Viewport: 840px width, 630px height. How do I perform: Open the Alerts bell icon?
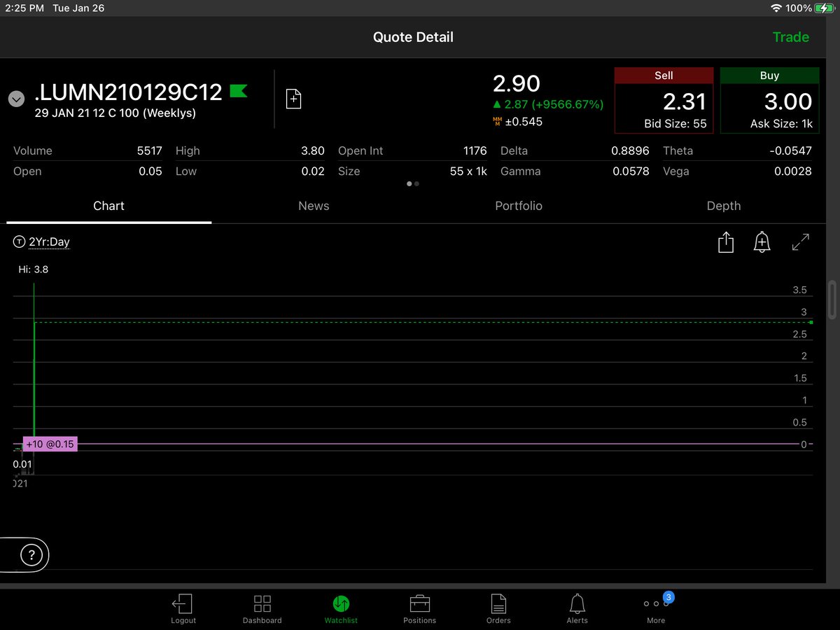[x=577, y=603]
